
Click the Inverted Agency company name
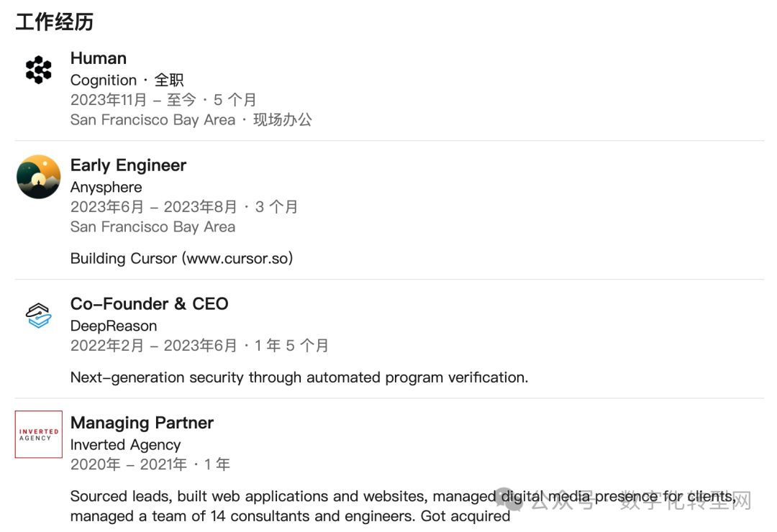[x=125, y=445]
